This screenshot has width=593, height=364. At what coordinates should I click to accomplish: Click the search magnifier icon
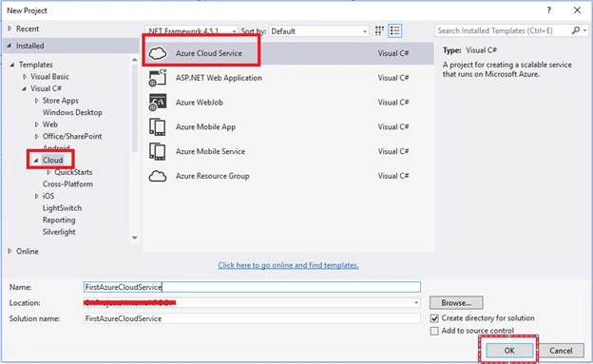[x=576, y=30]
